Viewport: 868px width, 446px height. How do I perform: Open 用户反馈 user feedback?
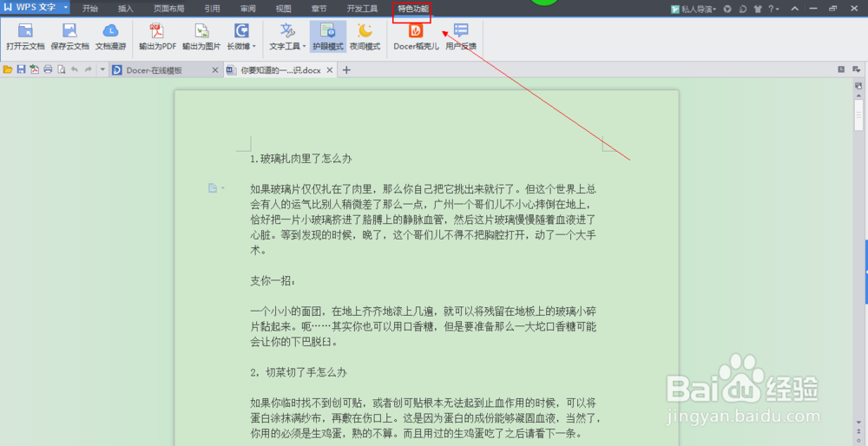pos(461,37)
